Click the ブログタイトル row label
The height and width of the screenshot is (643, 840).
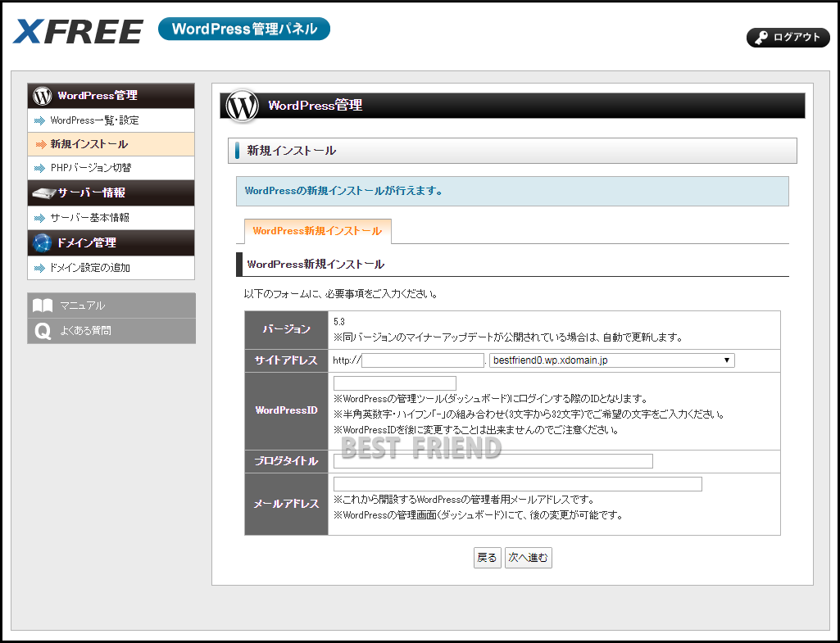coord(287,461)
